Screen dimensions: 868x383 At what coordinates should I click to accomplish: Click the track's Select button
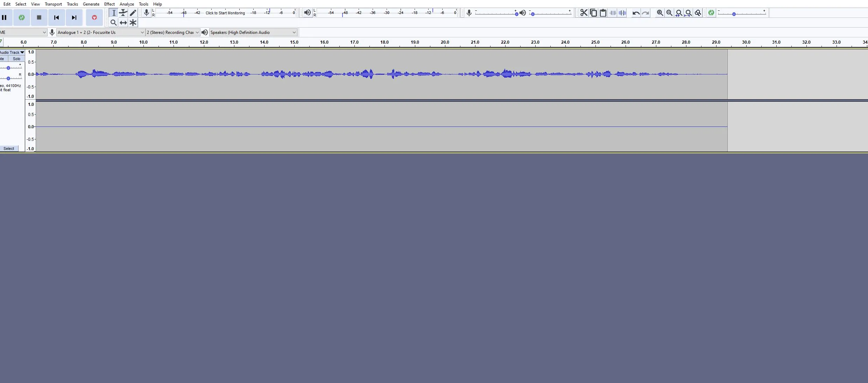pos(9,149)
